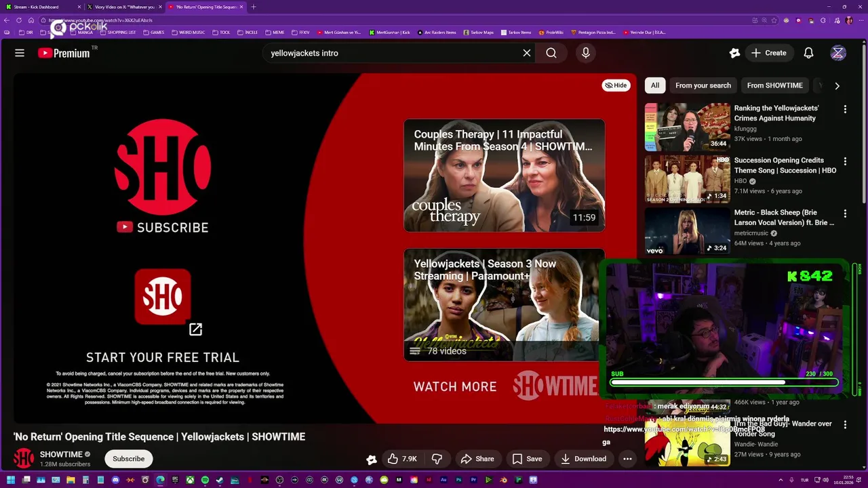868x488 pixels.
Task: Open Xbox app from the taskbar
Action: pyautogui.click(x=190, y=481)
